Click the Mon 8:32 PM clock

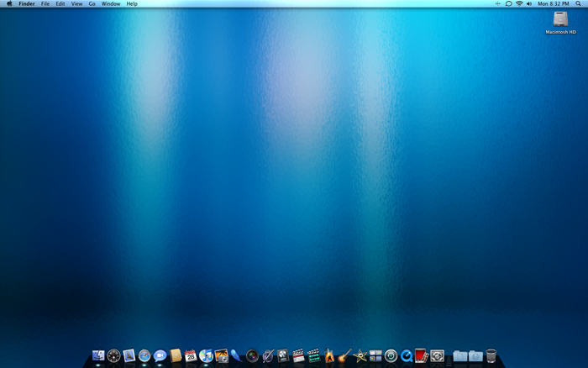pos(554,3)
